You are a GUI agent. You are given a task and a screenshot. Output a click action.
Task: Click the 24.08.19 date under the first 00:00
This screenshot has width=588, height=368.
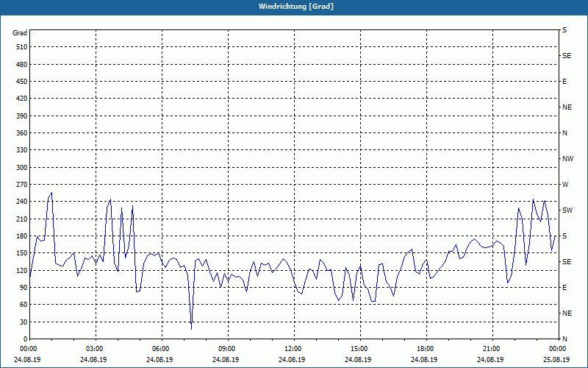coord(27,360)
